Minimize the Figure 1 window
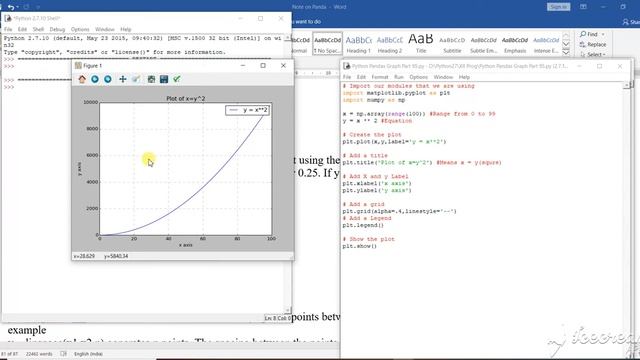This screenshot has height=360, width=640. [243, 65]
